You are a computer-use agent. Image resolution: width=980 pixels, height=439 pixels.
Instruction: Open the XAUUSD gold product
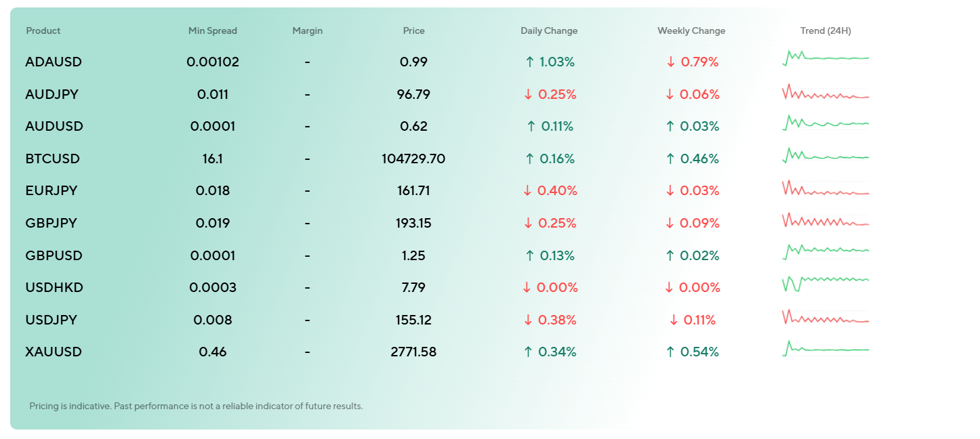(54, 352)
